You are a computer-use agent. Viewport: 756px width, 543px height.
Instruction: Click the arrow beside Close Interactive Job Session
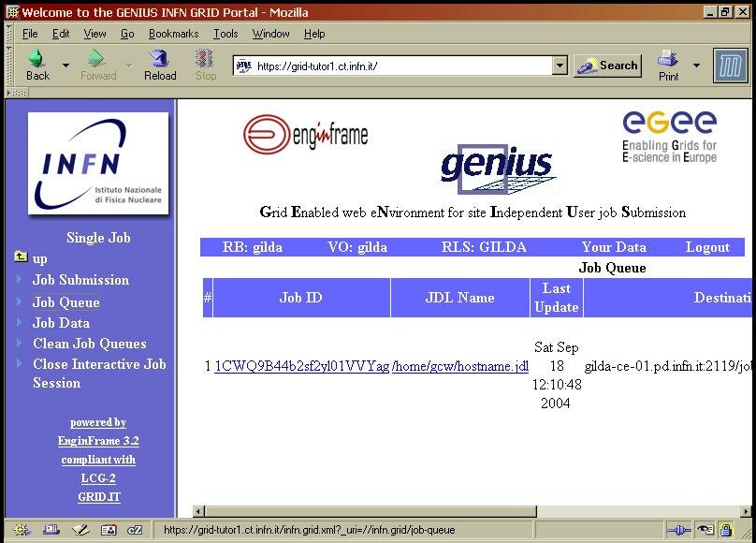(19, 363)
